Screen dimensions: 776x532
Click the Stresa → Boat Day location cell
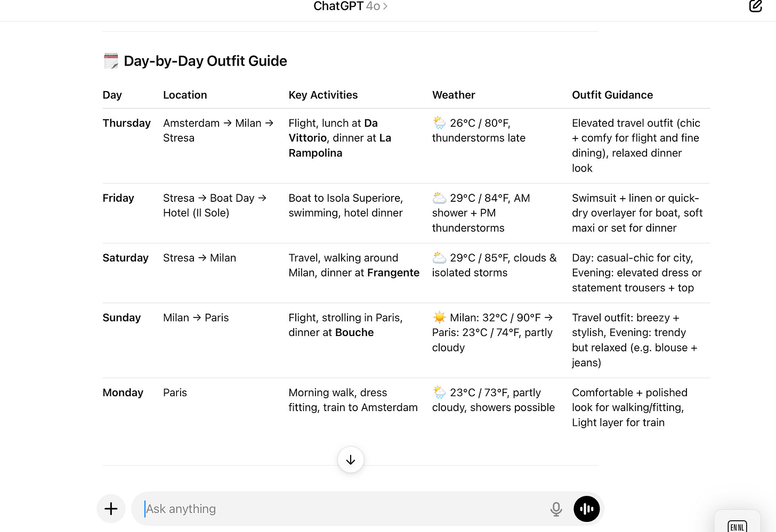(x=215, y=206)
